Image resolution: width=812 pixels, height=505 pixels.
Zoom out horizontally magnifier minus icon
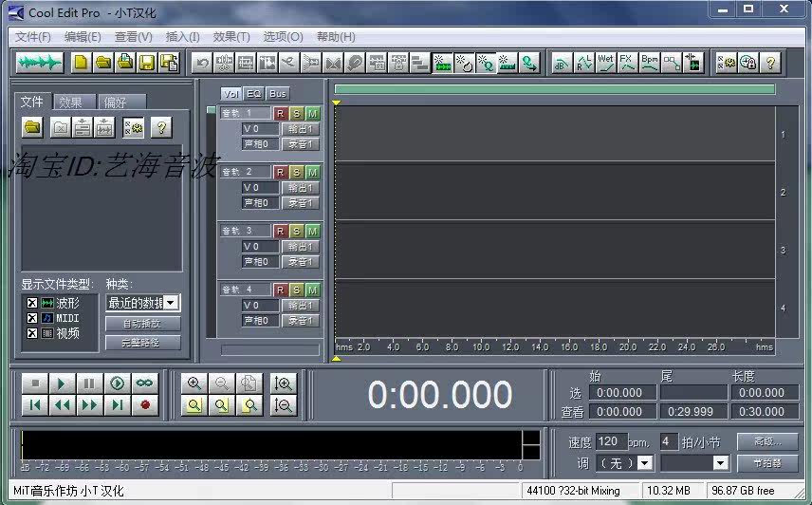point(222,383)
